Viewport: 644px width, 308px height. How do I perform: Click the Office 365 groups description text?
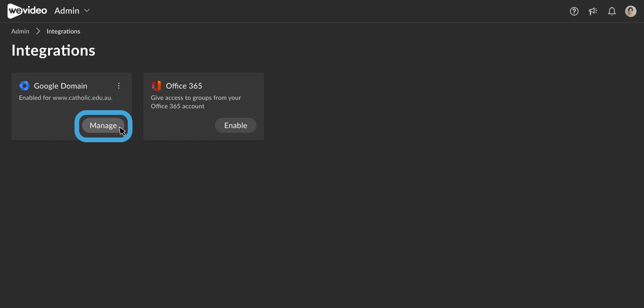[x=196, y=102]
